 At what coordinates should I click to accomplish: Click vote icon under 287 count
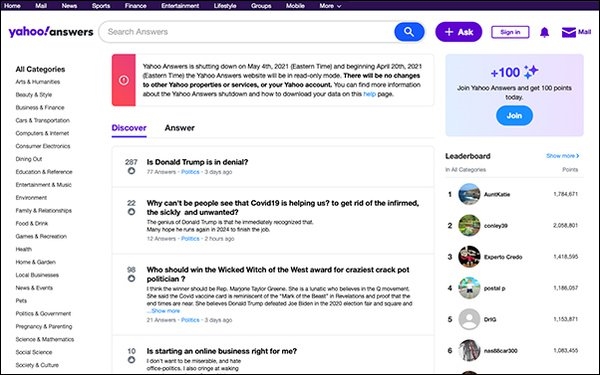tap(131, 171)
